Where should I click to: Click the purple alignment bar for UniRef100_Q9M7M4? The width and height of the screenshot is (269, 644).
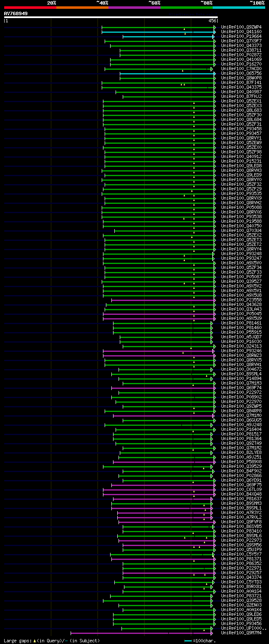tap(141, 633)
